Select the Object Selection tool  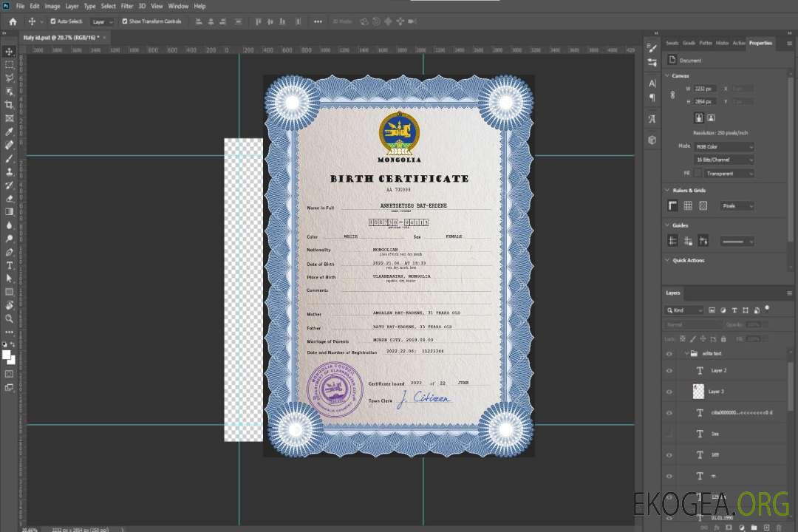[9, 91]
